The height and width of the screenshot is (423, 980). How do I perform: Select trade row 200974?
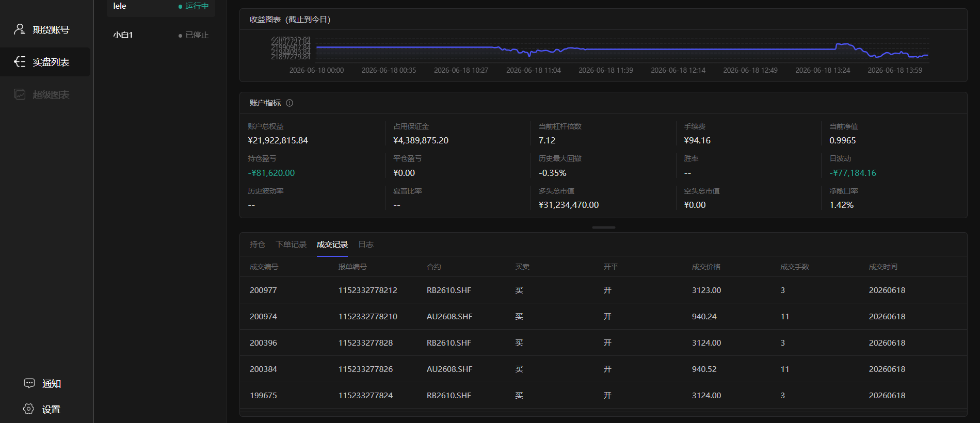click(603, 316)
